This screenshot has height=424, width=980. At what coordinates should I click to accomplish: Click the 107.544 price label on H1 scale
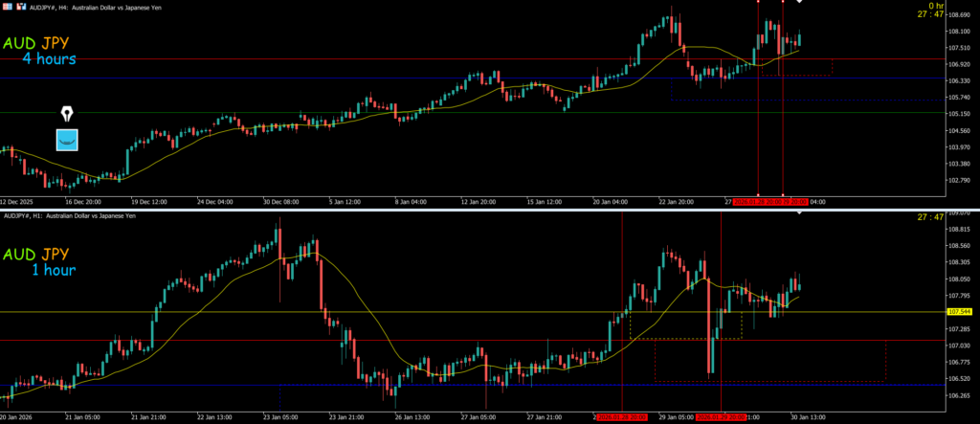[x=959, y=312]
